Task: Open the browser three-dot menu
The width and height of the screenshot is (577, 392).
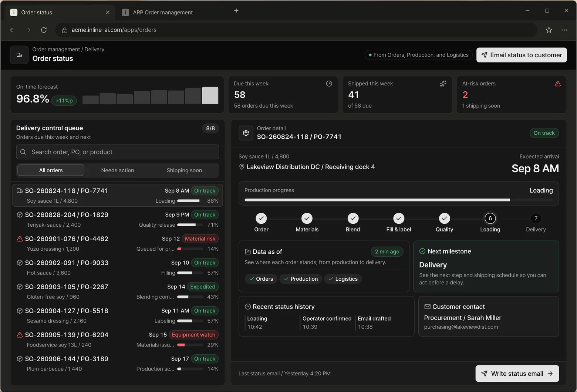Action: [x=564, y=30]
